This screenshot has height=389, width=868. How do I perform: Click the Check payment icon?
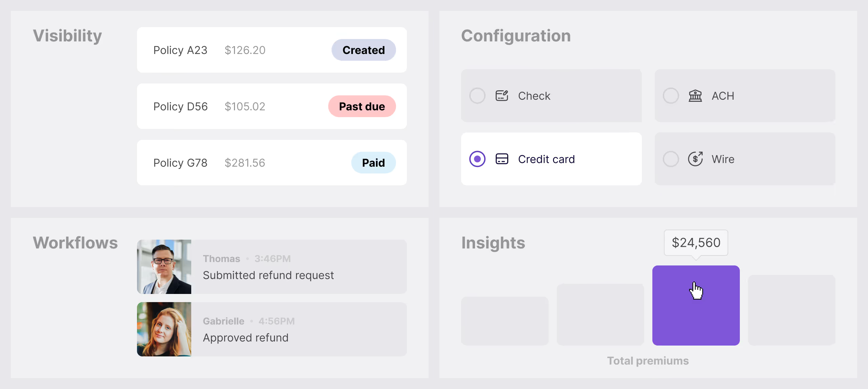pyautogui.click(x=502, y=96)
